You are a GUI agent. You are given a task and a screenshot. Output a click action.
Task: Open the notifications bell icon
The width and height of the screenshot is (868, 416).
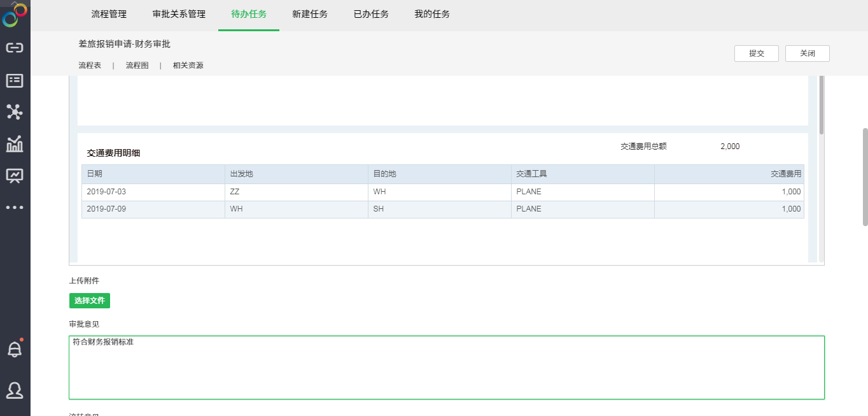(x=15, y=349)
